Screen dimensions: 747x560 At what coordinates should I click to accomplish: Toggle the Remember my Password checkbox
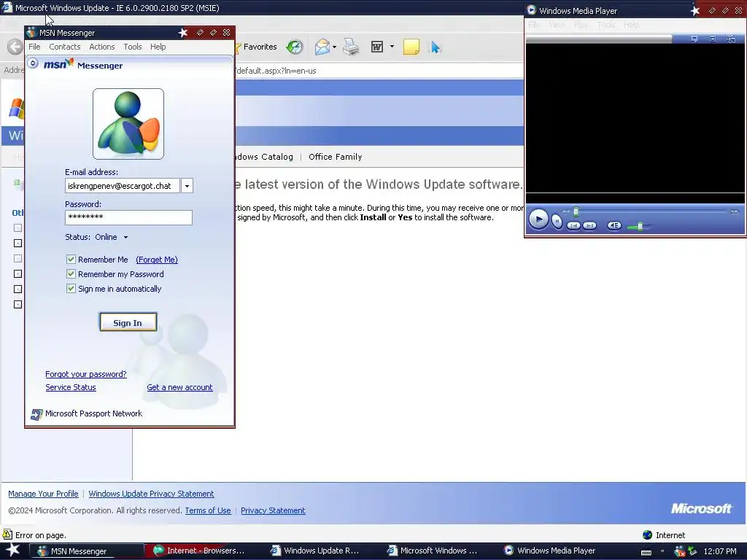click(71, 274)
